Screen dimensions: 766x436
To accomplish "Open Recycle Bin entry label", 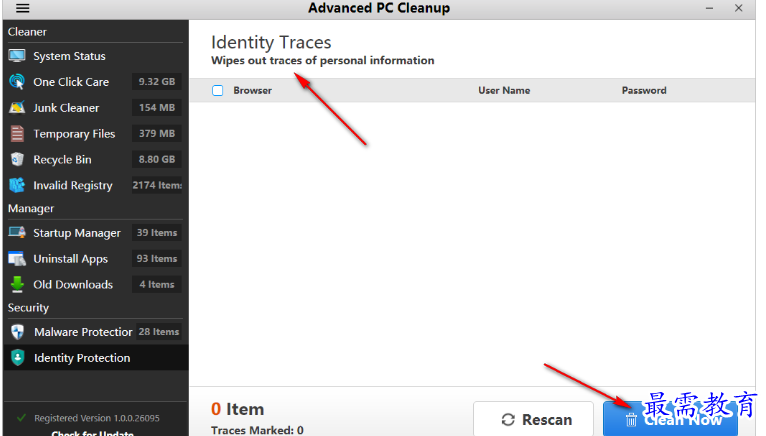I will tap(62, 160).
